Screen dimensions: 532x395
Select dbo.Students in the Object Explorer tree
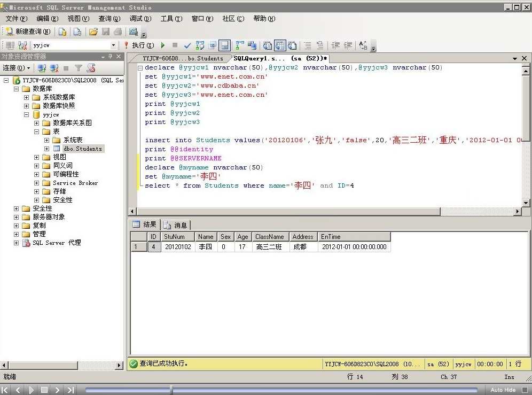pos(83,149)
